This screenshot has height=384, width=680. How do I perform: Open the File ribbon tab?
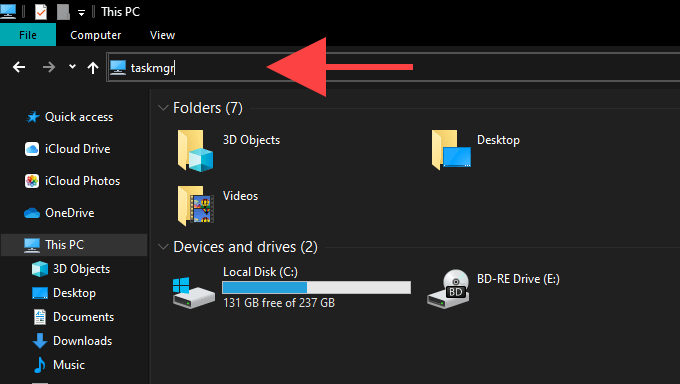click(28, 35)
